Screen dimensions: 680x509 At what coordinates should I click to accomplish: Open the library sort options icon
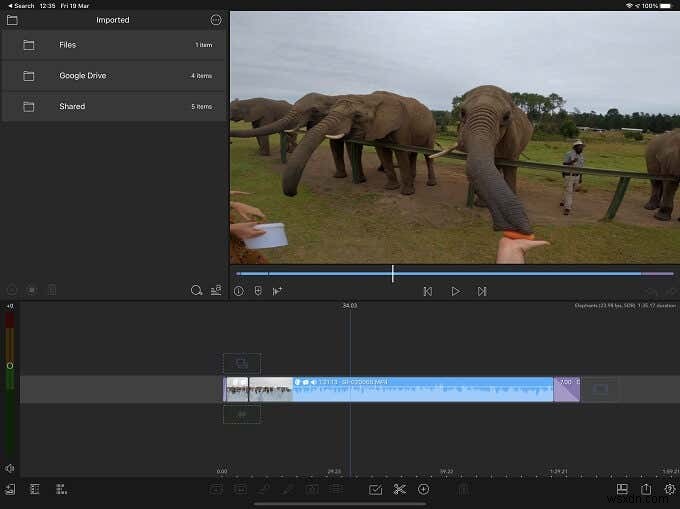pyautogui.click(x=216, y=290)
